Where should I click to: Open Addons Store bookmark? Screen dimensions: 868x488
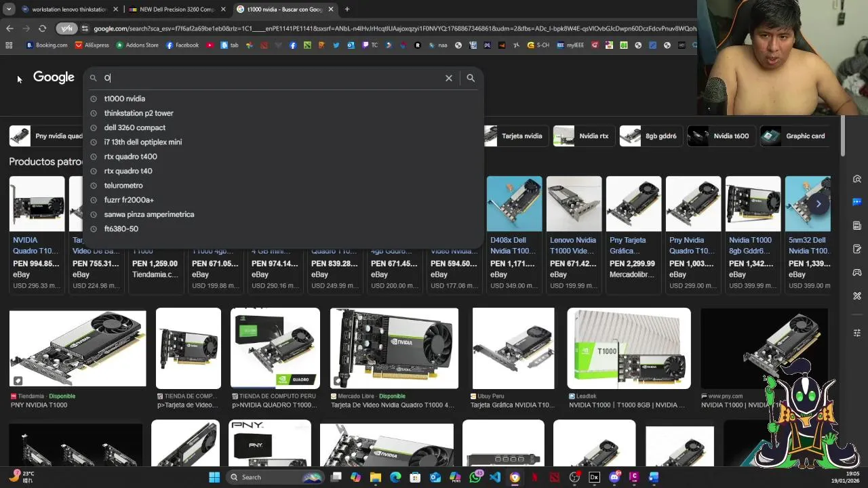tap(138, 45)
